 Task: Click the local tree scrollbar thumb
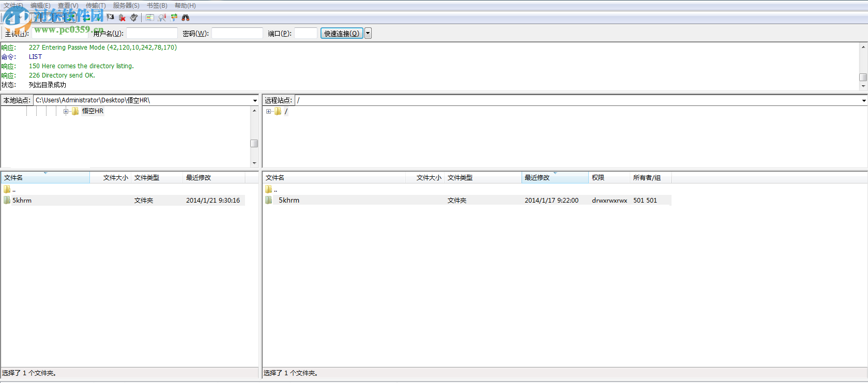pyautogui.click(x=254, y=143)
